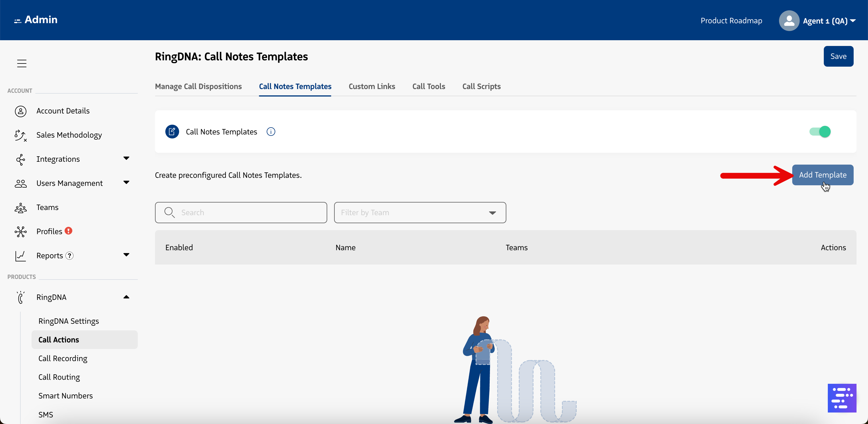Click the Reports help question mark
Screen dimensions: 868x424
click(x=69, y=256)
